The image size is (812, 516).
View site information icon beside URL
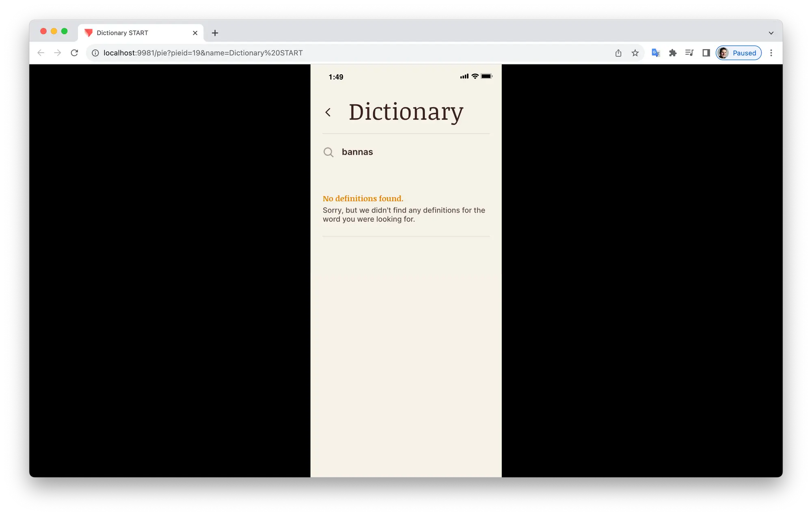[x=95, y=53]
